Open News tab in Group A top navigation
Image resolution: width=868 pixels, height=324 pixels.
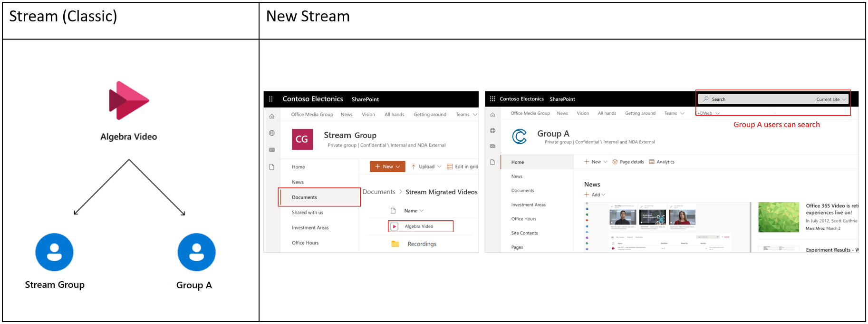tap(562, 113)
